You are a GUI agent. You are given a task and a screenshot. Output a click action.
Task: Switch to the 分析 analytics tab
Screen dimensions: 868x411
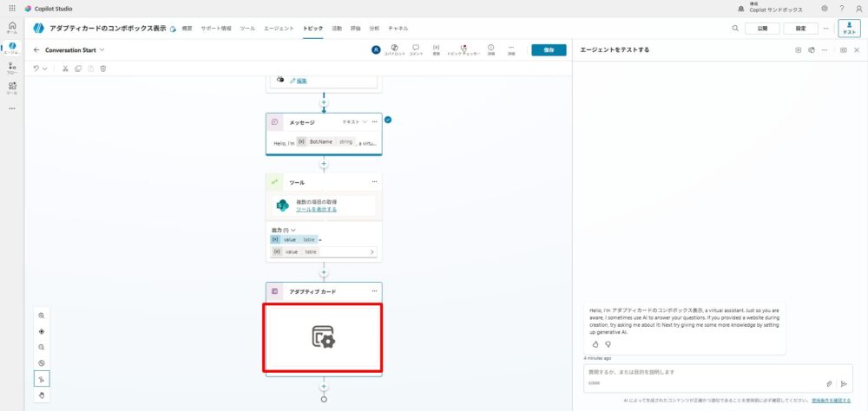click(374, 29)
